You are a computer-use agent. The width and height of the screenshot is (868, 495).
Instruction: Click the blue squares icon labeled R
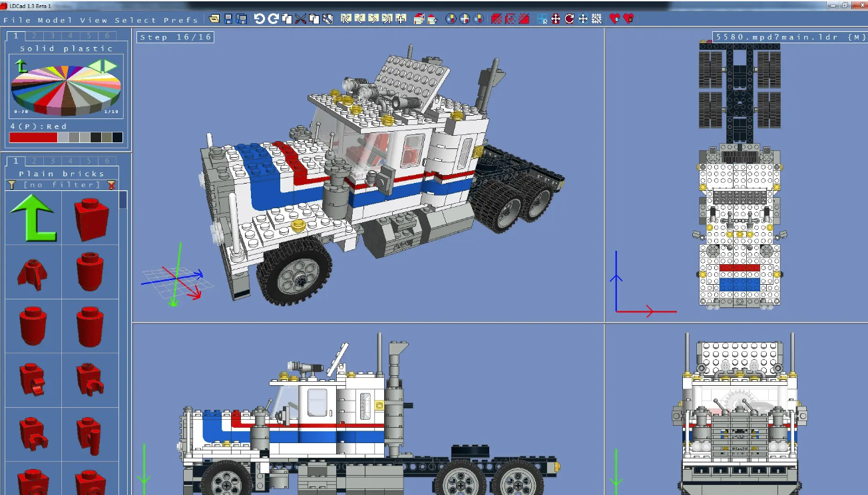542,19
